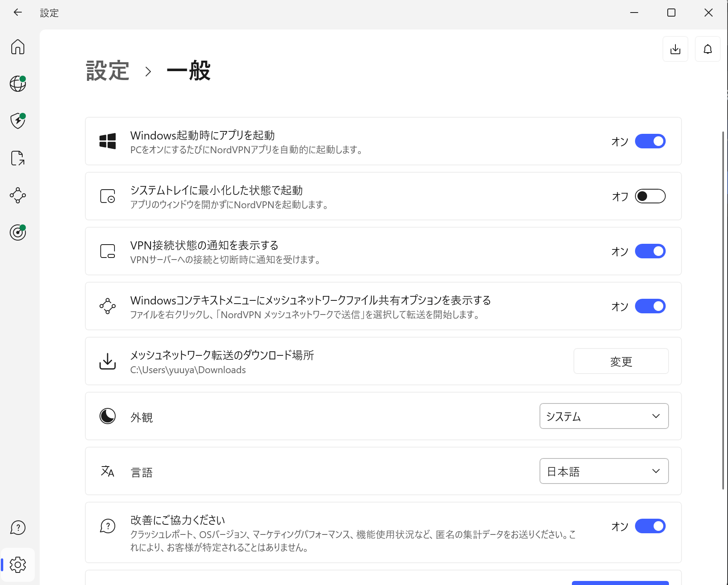Open Threat Protection shield icon
This screenshot has height=585, width=728.
click(18, 121)
